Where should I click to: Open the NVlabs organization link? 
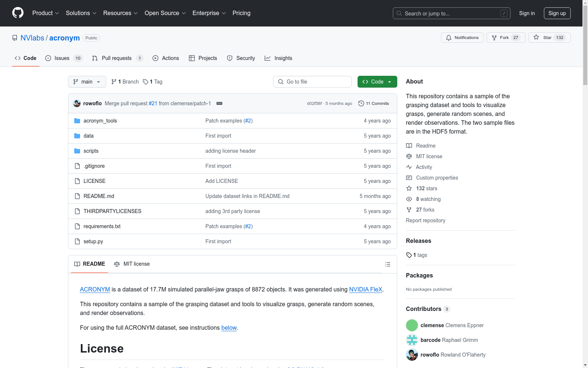point(32,38)
